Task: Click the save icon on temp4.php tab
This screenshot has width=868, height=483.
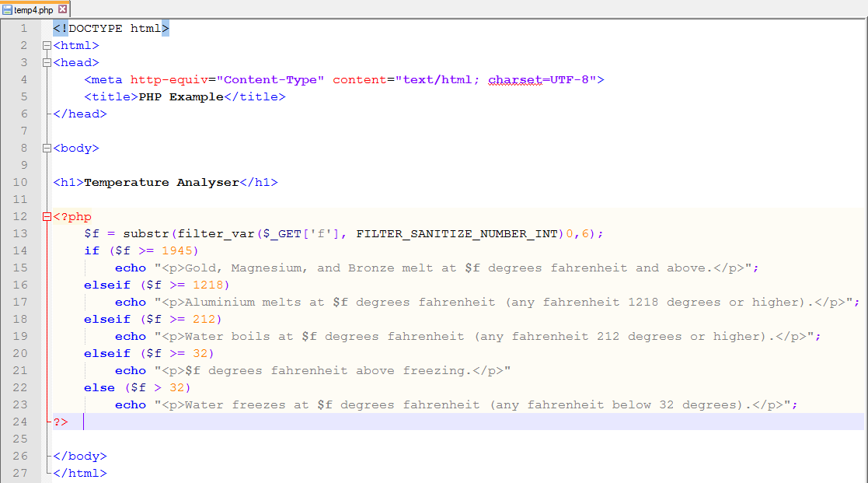Action: click(x=7, y=9)
